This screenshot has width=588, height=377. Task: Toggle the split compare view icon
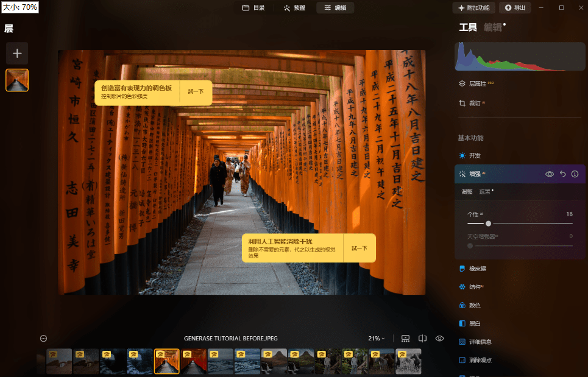click(422, 339)
